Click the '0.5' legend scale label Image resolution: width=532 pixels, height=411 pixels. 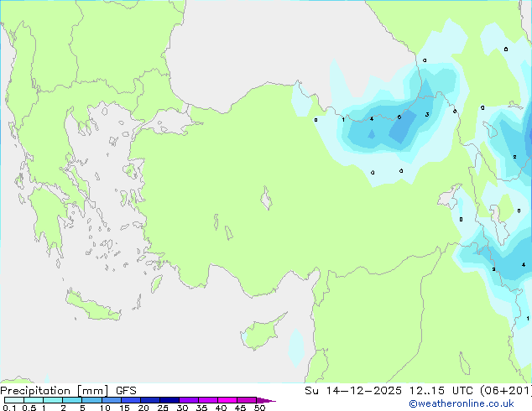(29, 408)
